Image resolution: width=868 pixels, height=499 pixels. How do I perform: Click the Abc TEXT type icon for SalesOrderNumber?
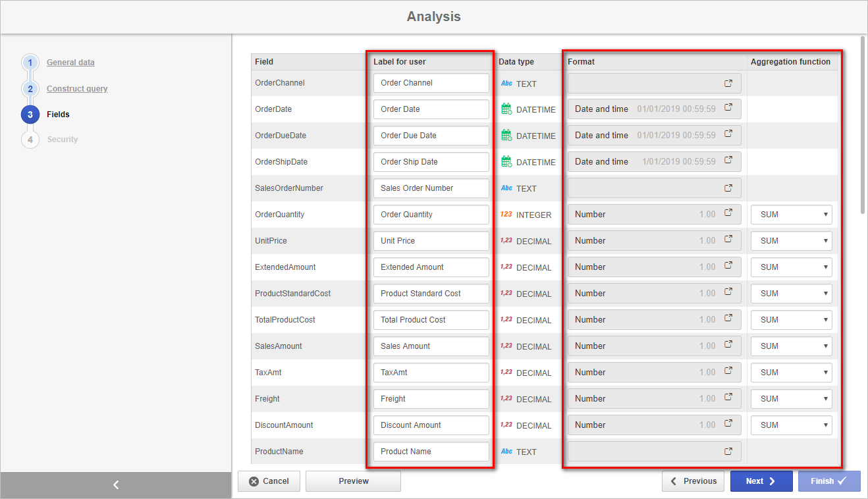click(506, 188)
